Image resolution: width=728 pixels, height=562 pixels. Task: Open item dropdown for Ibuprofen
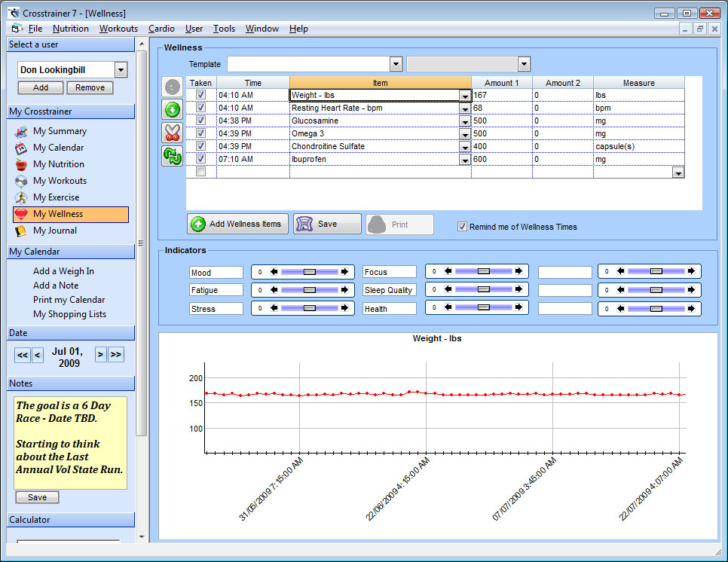click(x=465, y=160)
